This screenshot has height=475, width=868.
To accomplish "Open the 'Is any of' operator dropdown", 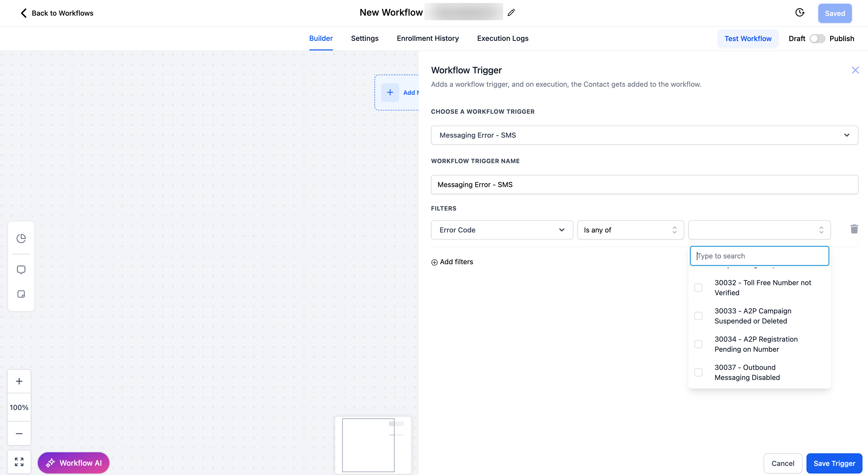I will (x=630, y=230).
